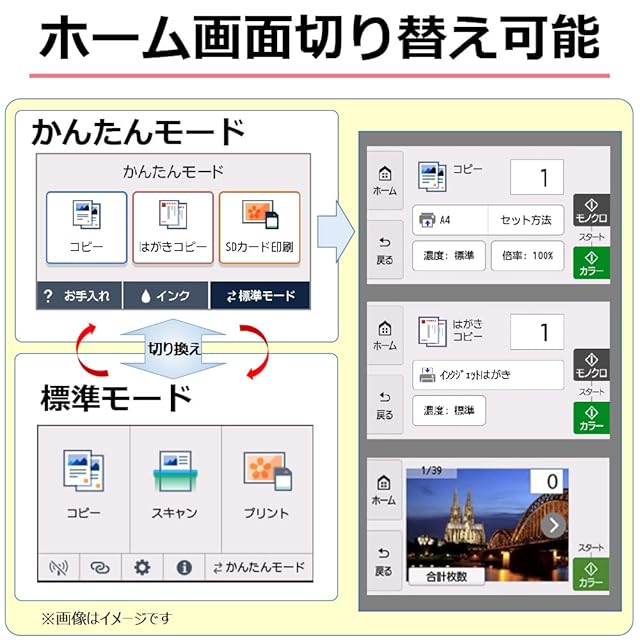The image size is (640, 640).
Task: Tap the count field on the はがきコピー screen
Action: (x=537, y=332)
